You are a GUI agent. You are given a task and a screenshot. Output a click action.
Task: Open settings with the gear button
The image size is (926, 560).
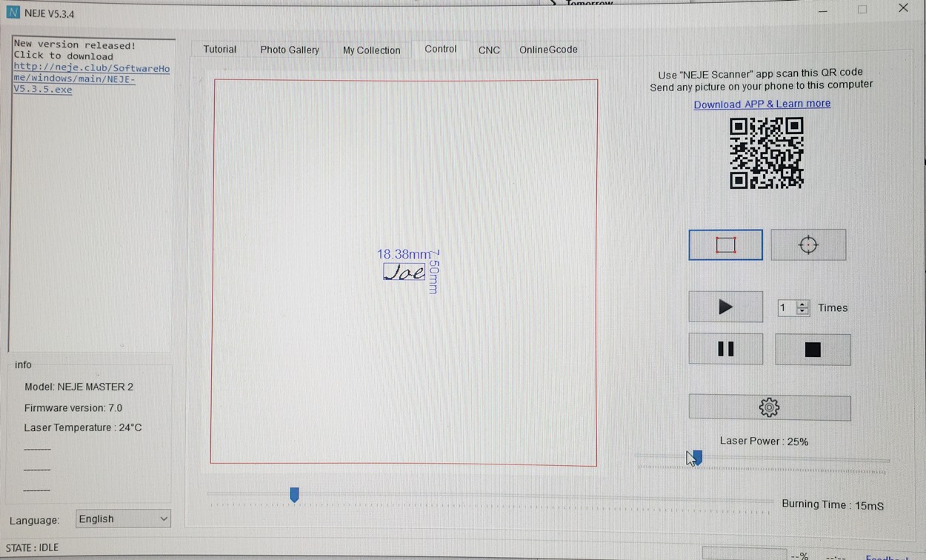pyautogui.click(x=769, y=407)
